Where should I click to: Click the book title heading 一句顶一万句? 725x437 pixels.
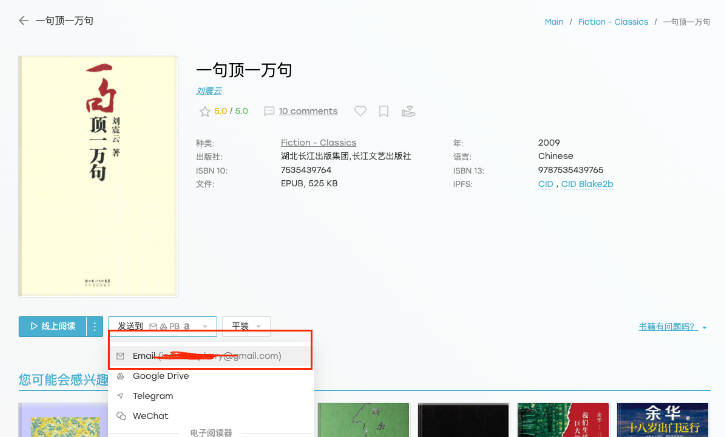(x=244, y=70)
